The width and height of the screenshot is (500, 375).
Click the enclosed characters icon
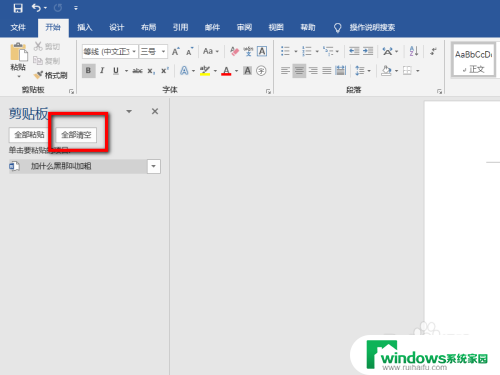click(261, 71)
